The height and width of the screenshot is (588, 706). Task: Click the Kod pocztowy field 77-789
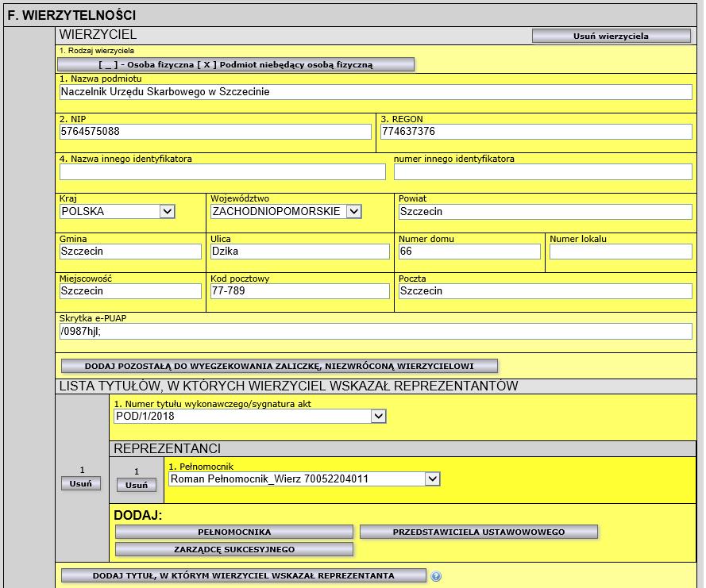click(300, 291)
